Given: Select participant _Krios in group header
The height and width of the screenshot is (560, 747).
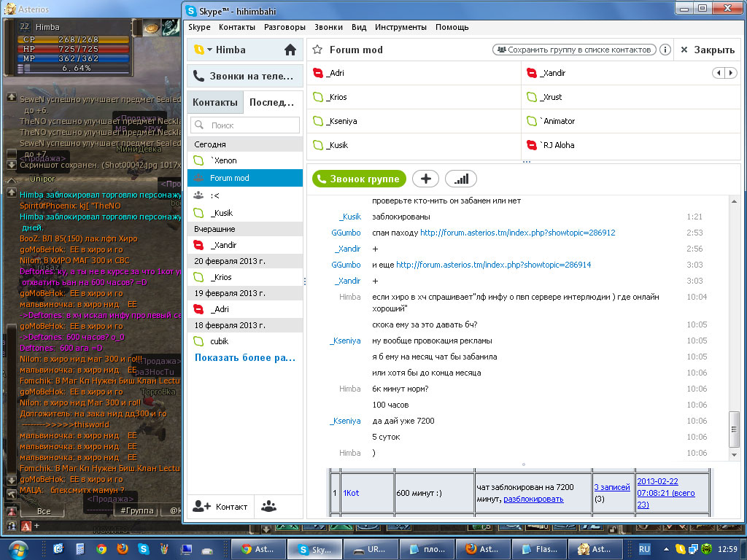Looking at the screenshot, I should click(x=414, y=97).
